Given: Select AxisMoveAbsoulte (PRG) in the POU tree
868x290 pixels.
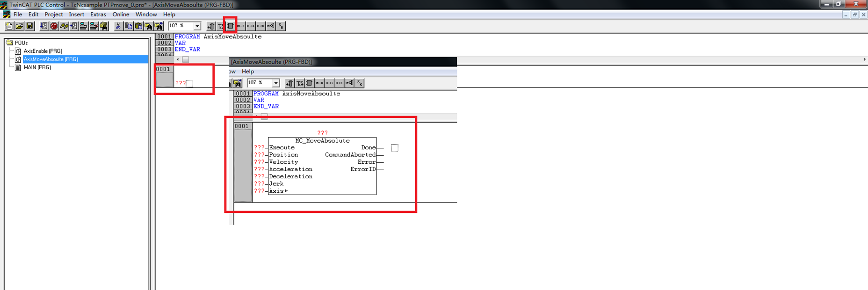Looking at the screenshot, I should [x=51, y=59].
